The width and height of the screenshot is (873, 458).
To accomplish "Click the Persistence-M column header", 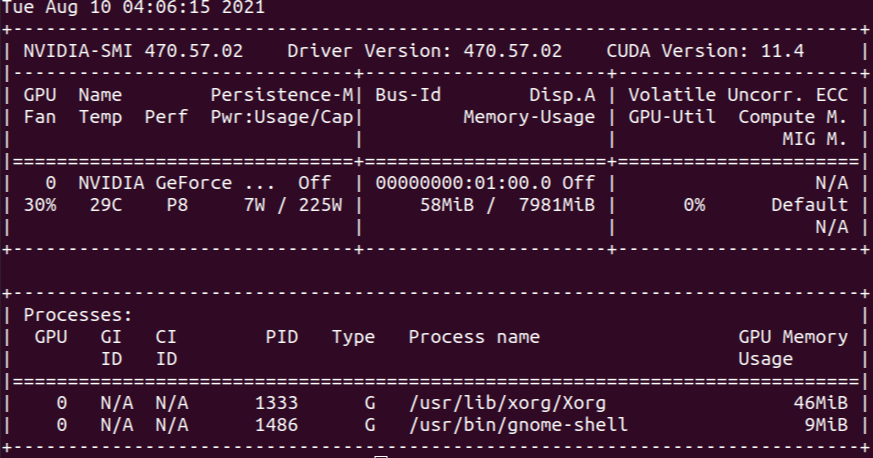I will (x=282, y=95).
